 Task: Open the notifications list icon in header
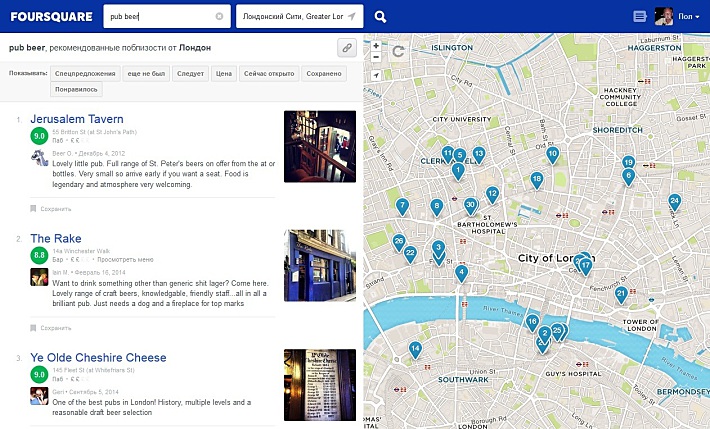click(x=640, y=17)
